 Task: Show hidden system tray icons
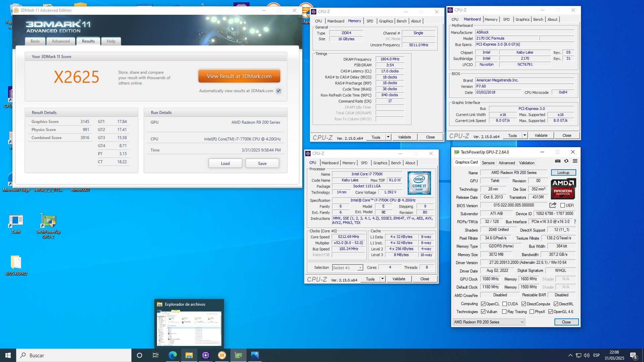[570, 355]
